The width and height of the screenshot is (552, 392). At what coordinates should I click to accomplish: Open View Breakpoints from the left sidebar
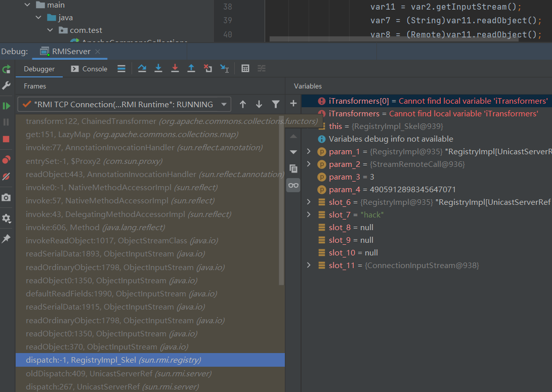tap(7, 160)
